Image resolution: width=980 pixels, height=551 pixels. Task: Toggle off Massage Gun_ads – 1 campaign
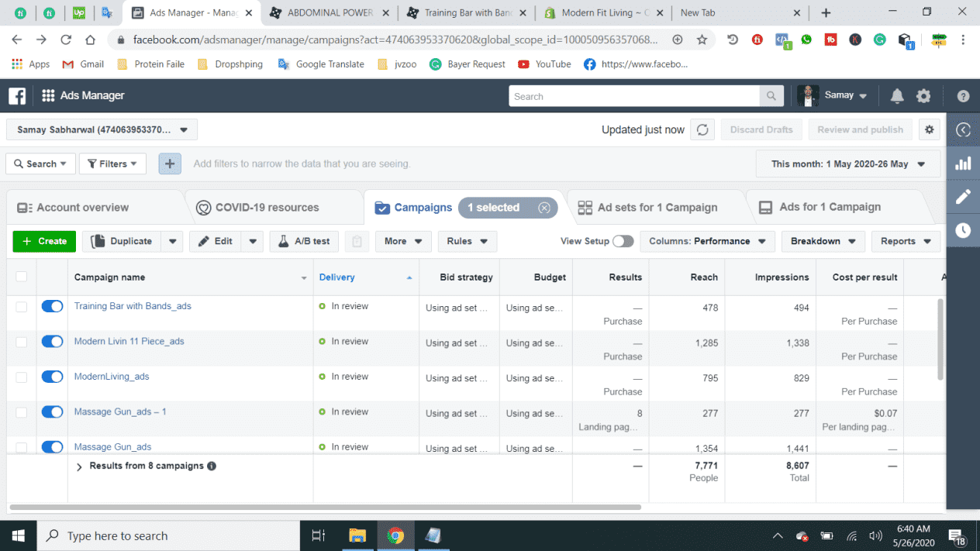(x=52, y=412)
